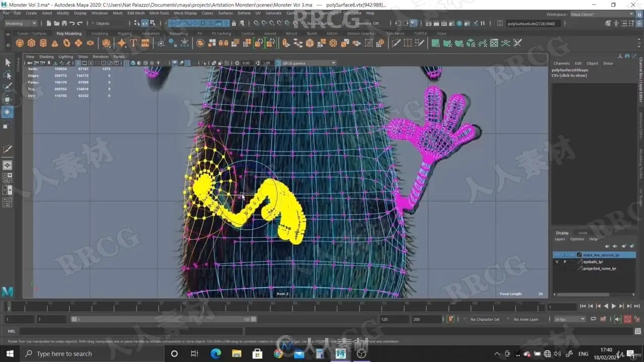The image size is (644, 362).
Task: Create a polygon cube from the shelf
Action: tap(31, 43)
